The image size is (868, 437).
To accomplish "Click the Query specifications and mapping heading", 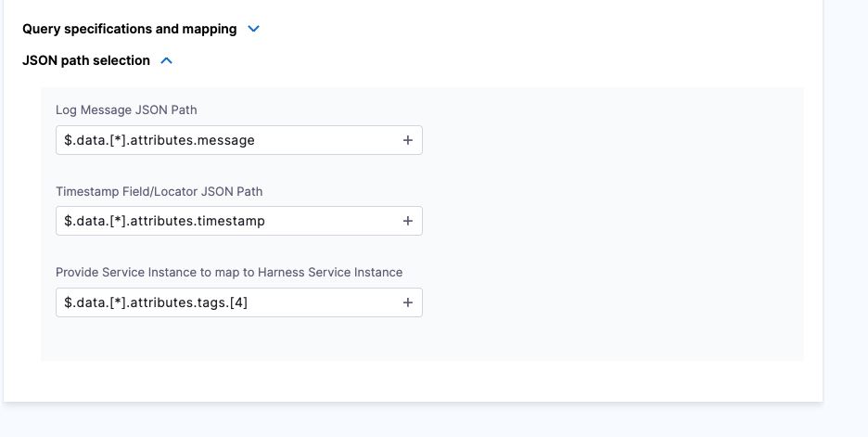I will (130, 29).
